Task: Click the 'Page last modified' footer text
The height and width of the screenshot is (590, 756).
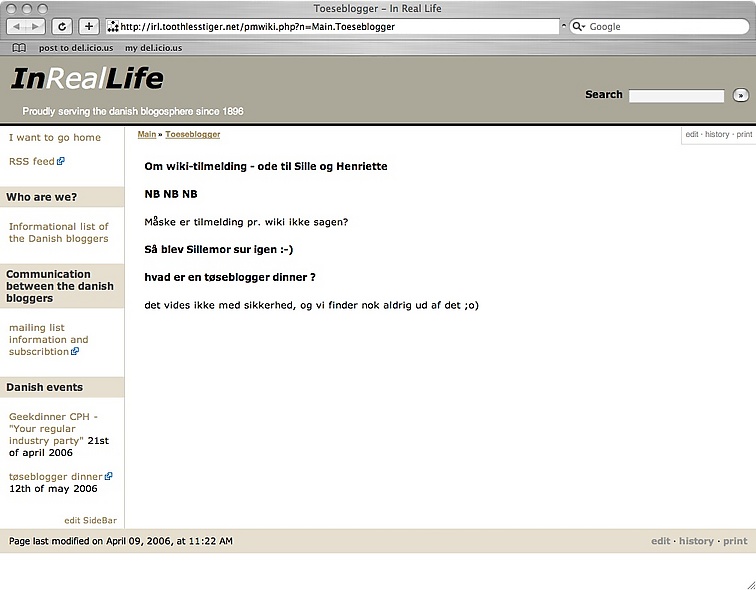Action: 121,541
